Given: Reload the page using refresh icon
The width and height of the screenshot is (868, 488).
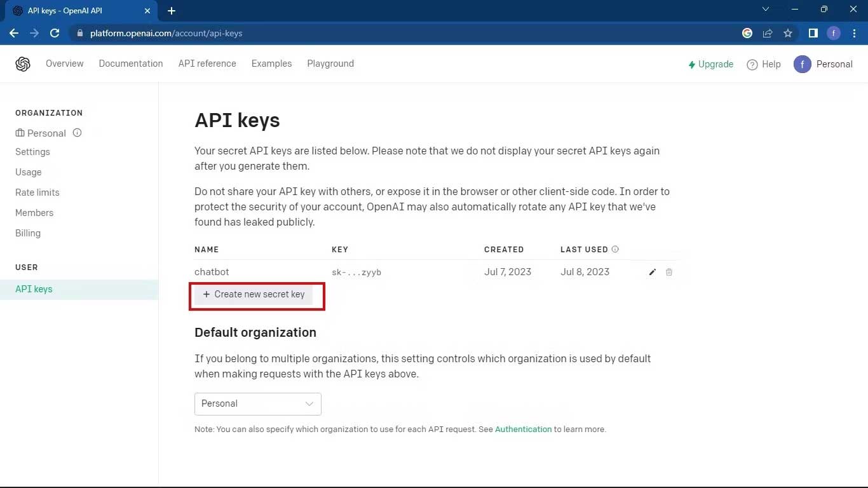Looking at the screenshot, I should 55,33.
